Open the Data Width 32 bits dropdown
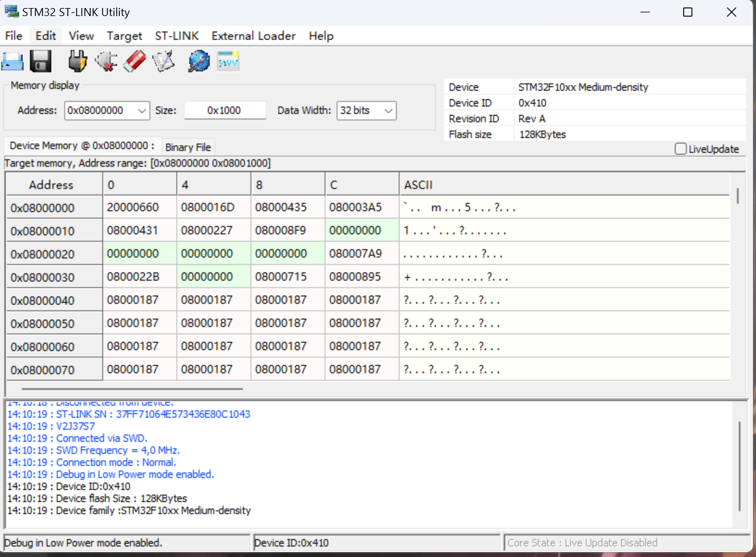 point(388,111)
